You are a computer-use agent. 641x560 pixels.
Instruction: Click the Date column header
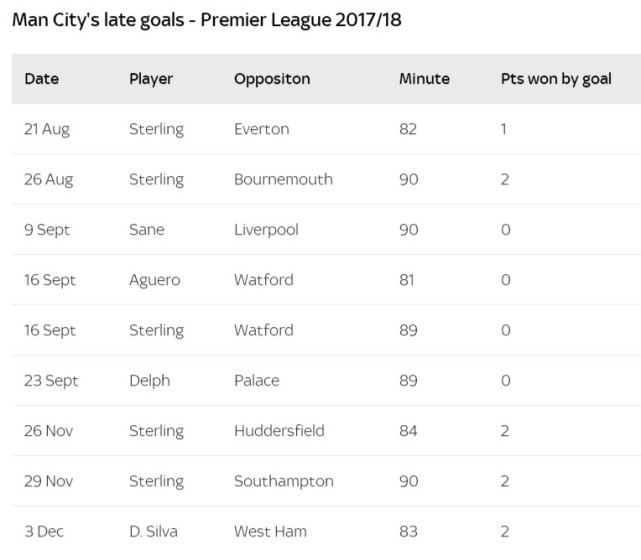pyautogui.click(x=40, y=79)
